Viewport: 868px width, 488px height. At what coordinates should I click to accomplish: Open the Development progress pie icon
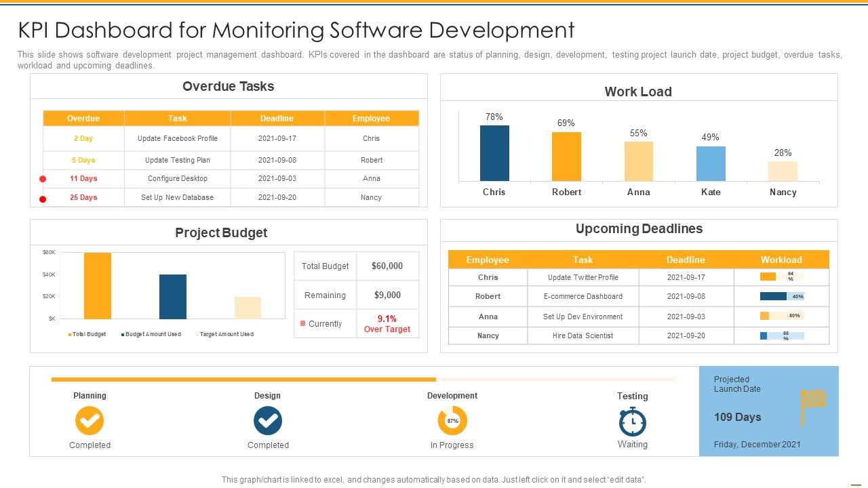tap(452, 421)
